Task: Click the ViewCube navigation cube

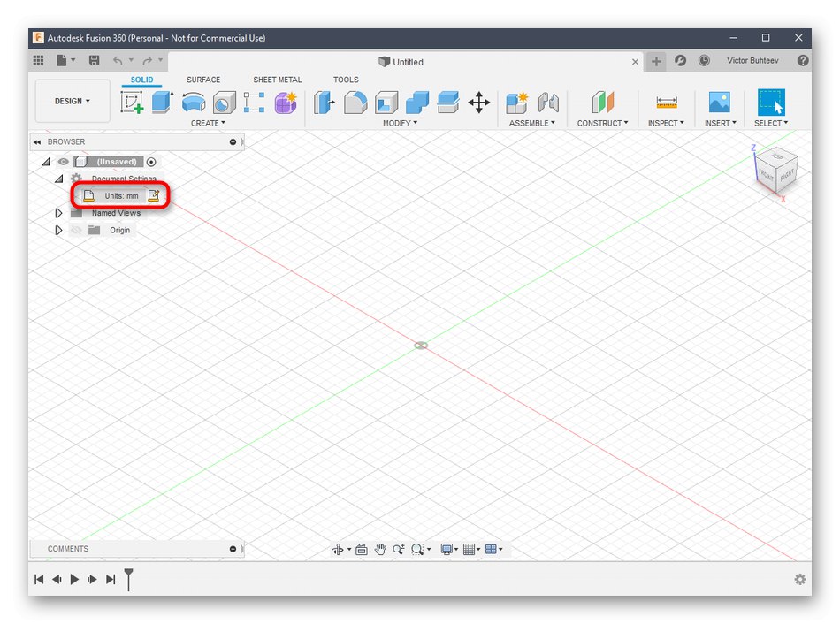Action: [776, 172]
